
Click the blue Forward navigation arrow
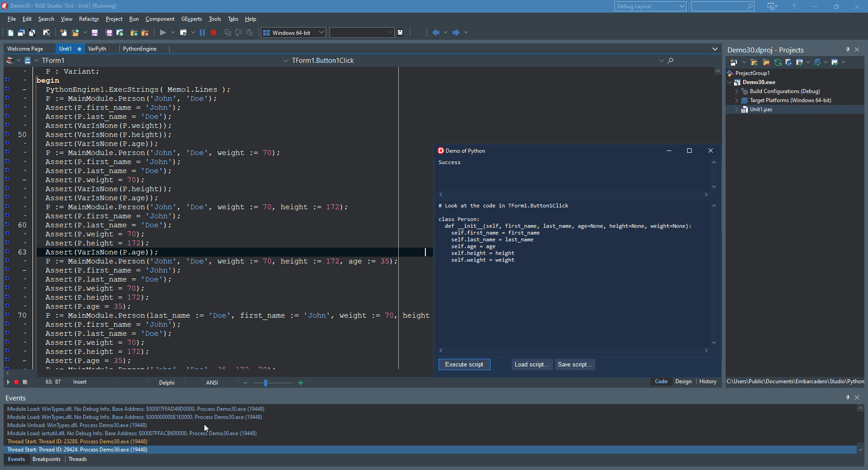coord(456,33)
